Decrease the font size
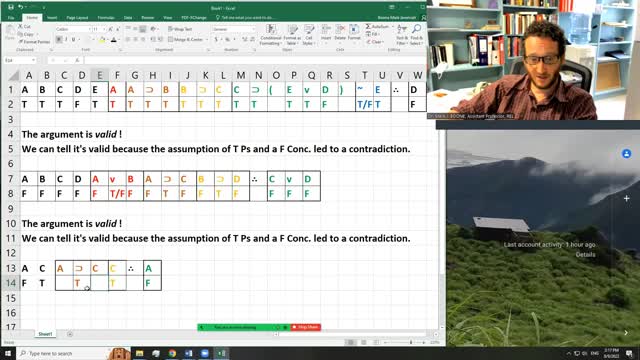Viewport: 640px width, 360px height. (x=118, y=29)
